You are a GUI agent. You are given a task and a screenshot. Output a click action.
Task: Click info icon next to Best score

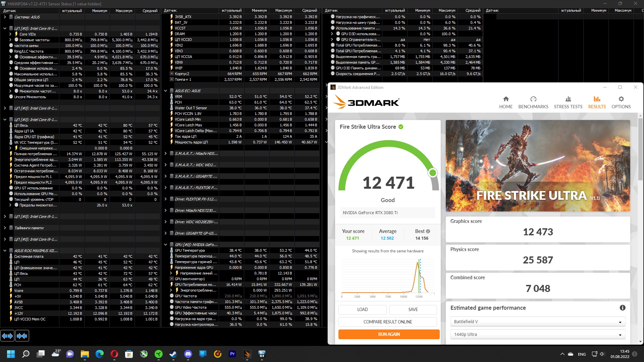pyautogui.click(x=428, y=231)
